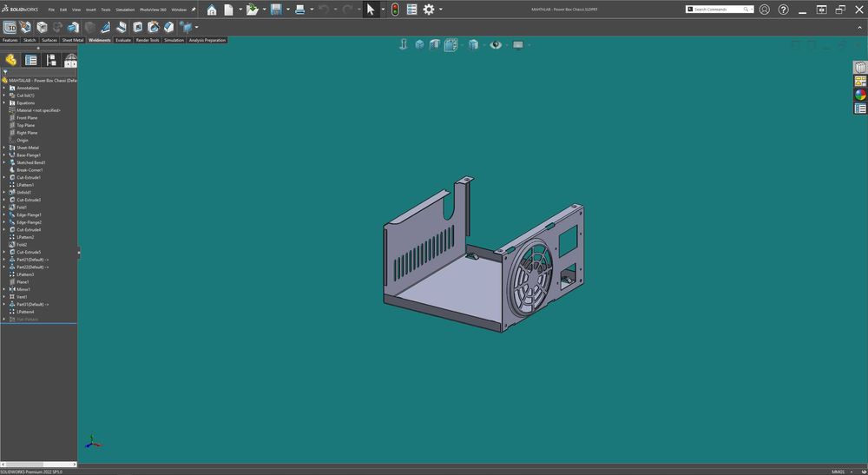Open the Options gear icon

(x=428, y=10)
